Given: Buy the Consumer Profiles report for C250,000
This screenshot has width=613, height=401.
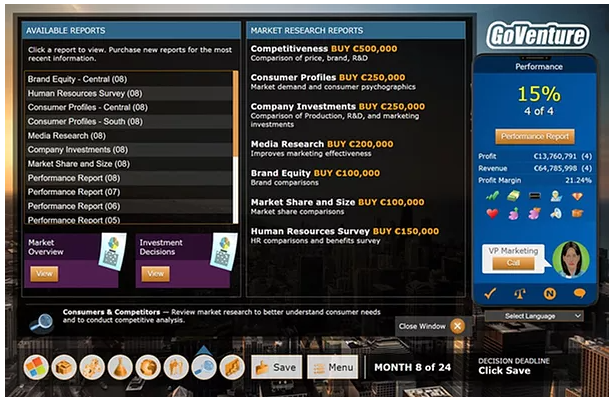Looking at the screenshot, I should [x=372, y=77].
